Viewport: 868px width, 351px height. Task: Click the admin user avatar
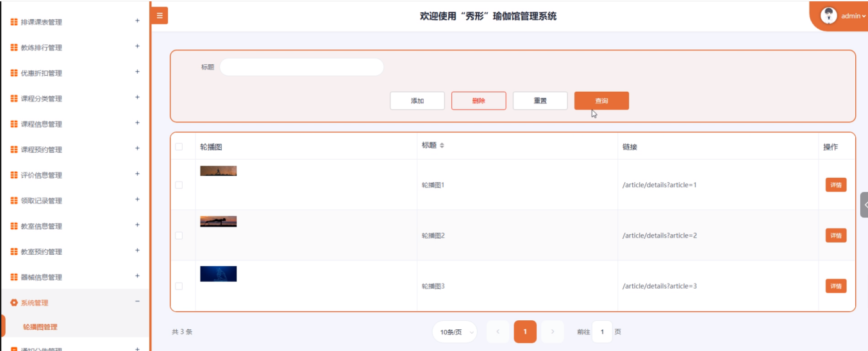click(x=829, y=15)
